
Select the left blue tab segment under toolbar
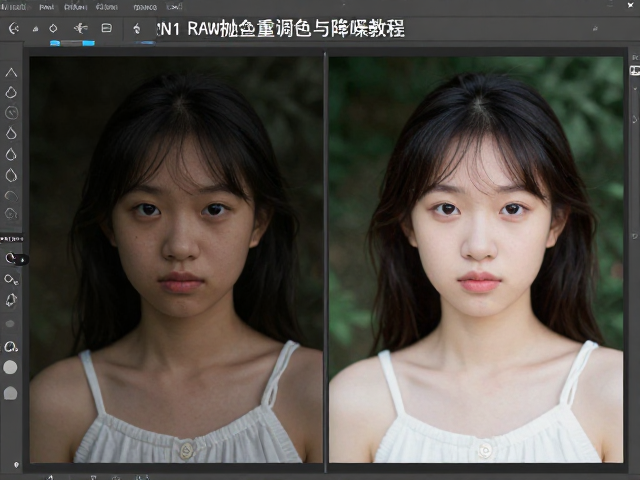coord(55,43)
